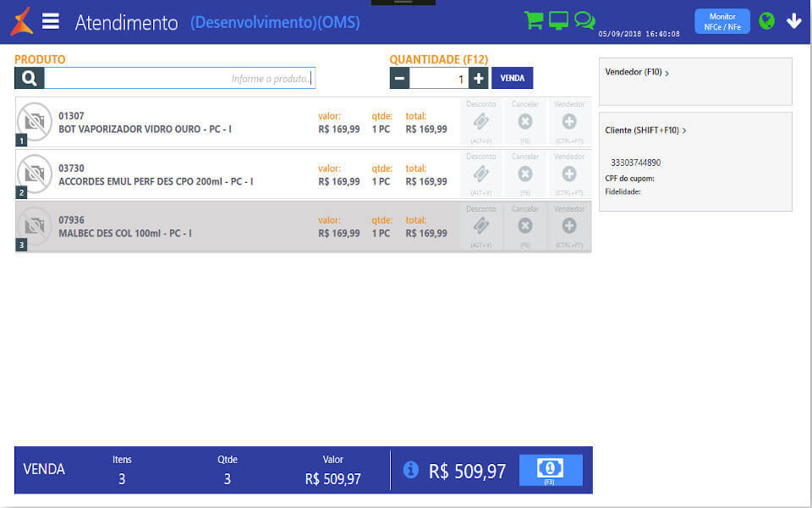Click (Desenvolvimento)(OMS) label
This screenshot has height=508, width=812.
[x=275, y=22]
